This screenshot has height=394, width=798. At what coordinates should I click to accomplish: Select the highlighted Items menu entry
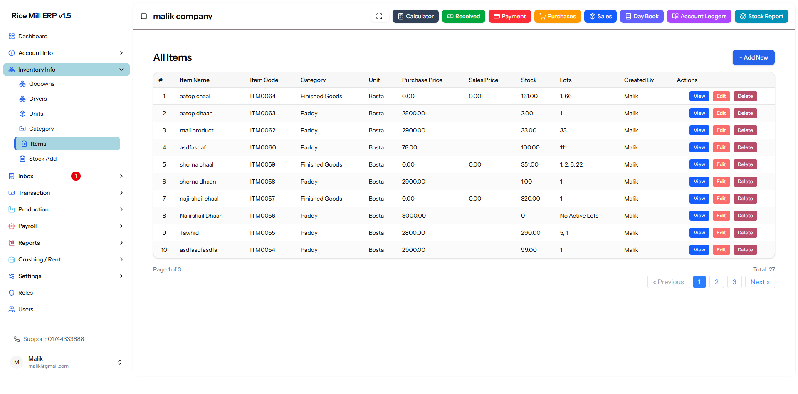coord(67,144)
